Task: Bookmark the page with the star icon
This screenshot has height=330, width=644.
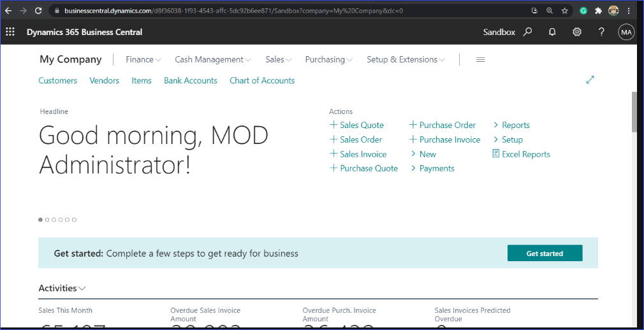Action: point(565,11)
